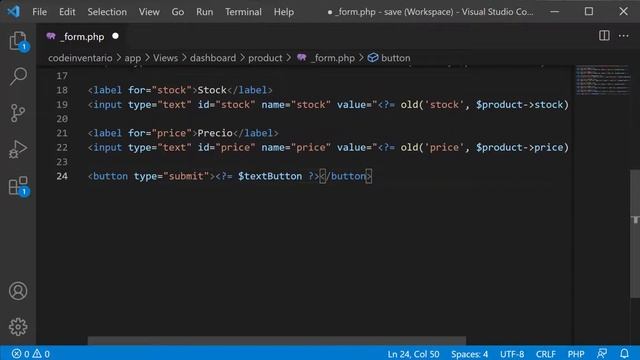Open the Help menu

tap(284, 12)
